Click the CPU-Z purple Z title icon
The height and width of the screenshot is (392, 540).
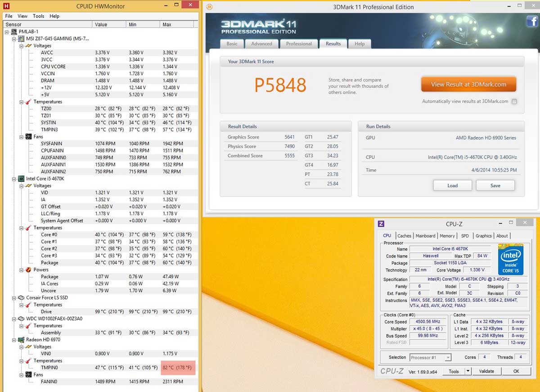point(381,224)
